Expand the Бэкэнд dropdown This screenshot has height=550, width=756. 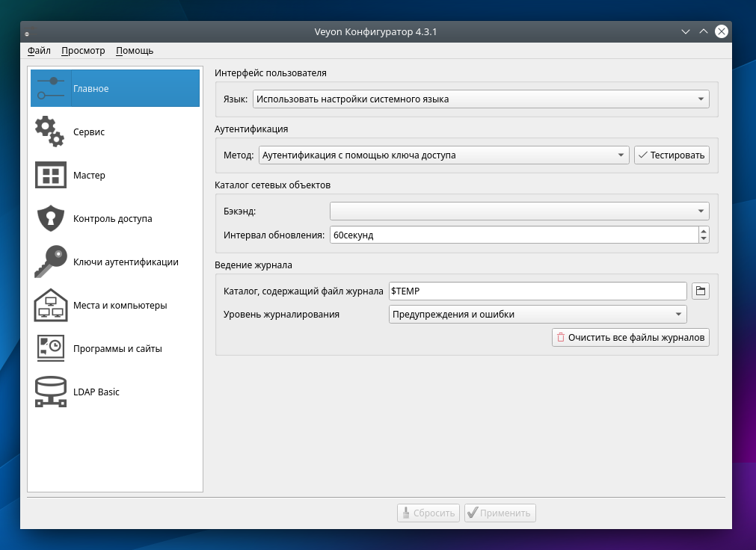pyautogui.click(x=519, y=211)
